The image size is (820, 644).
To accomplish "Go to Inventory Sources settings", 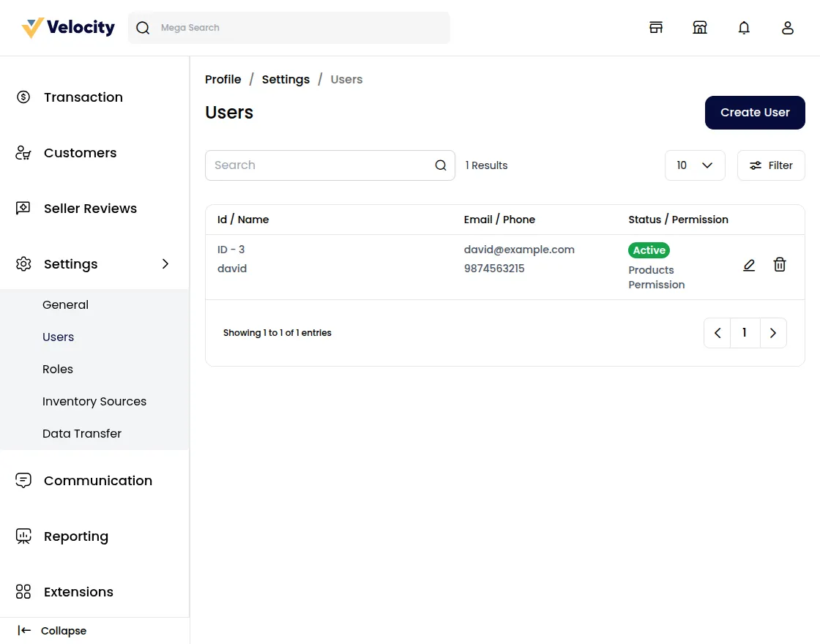I will [94, 402].
